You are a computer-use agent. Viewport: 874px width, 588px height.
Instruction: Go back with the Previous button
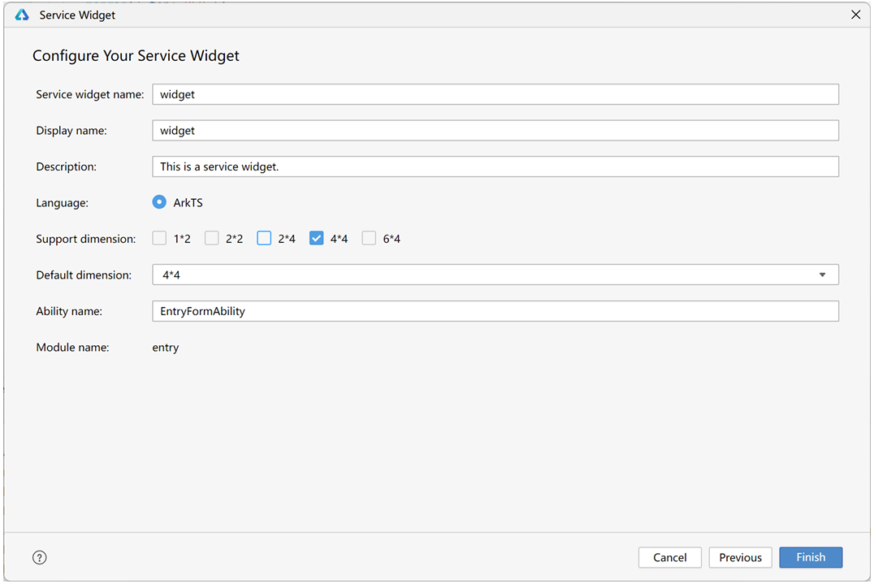click(740, 557)
